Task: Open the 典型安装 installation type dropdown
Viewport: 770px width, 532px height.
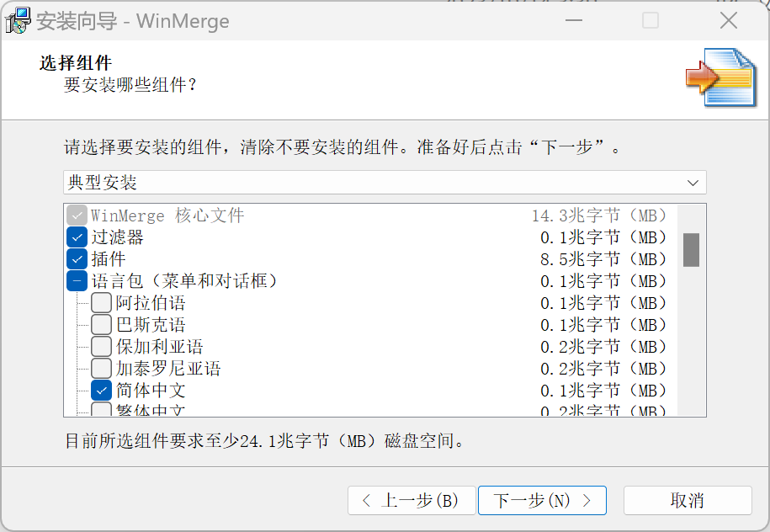Action: click(x=385, y=183)
